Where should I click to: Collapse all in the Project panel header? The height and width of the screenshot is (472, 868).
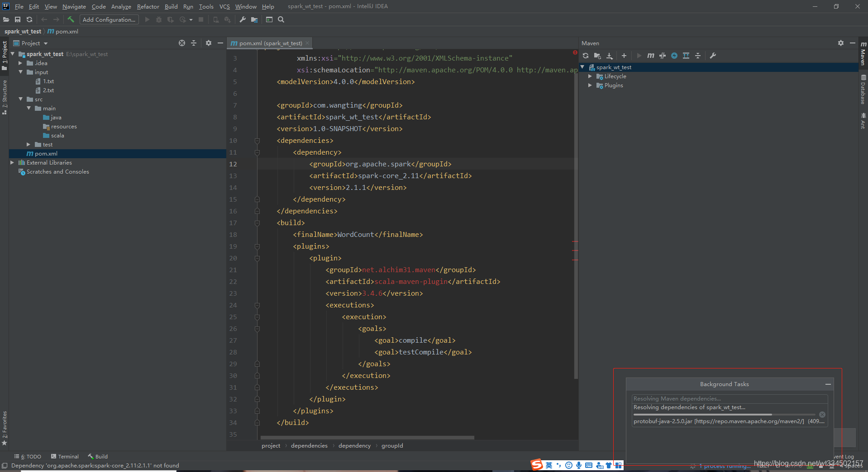(x=194, y=43)
